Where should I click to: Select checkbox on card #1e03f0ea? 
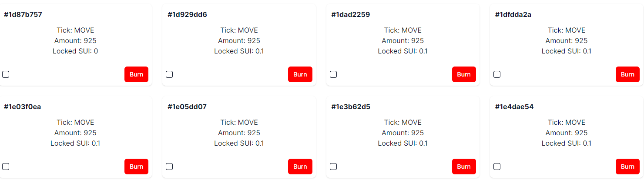(6, 167)
